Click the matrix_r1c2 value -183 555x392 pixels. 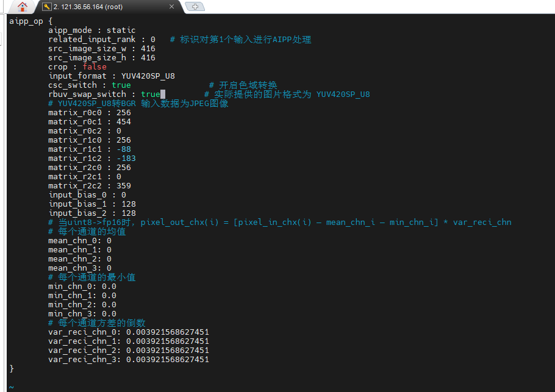click(x=126, y=159)
